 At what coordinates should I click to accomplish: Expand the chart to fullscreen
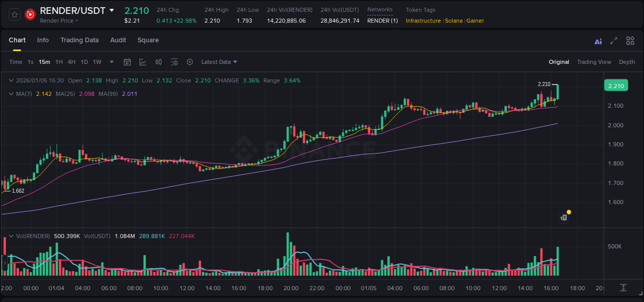613,40
